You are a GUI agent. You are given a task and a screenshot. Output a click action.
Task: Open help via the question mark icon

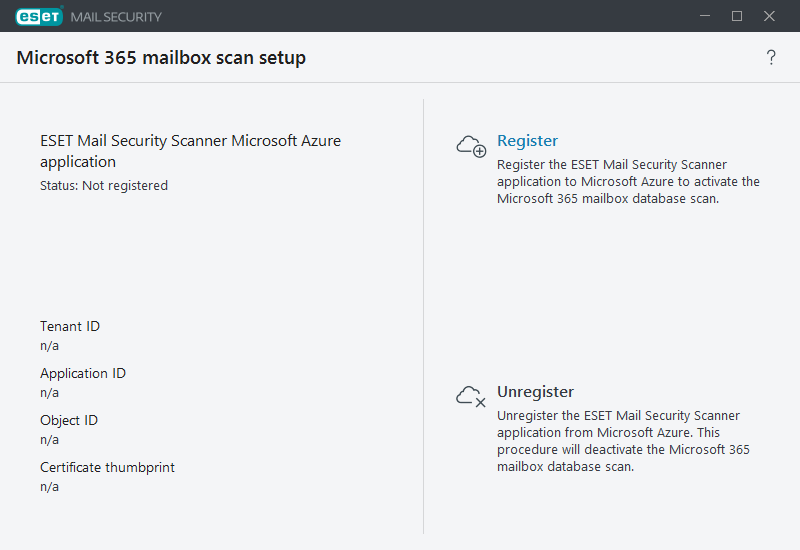(x=771, y=58)
